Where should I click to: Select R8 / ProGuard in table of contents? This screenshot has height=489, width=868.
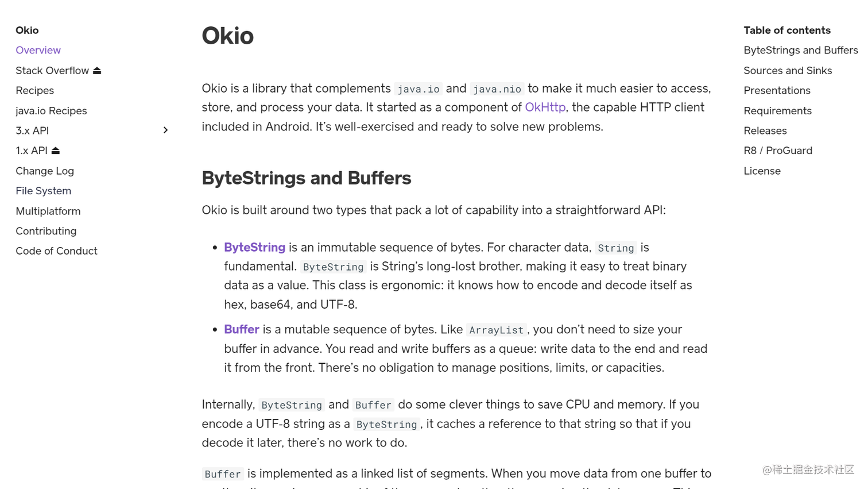coord(778,150)
